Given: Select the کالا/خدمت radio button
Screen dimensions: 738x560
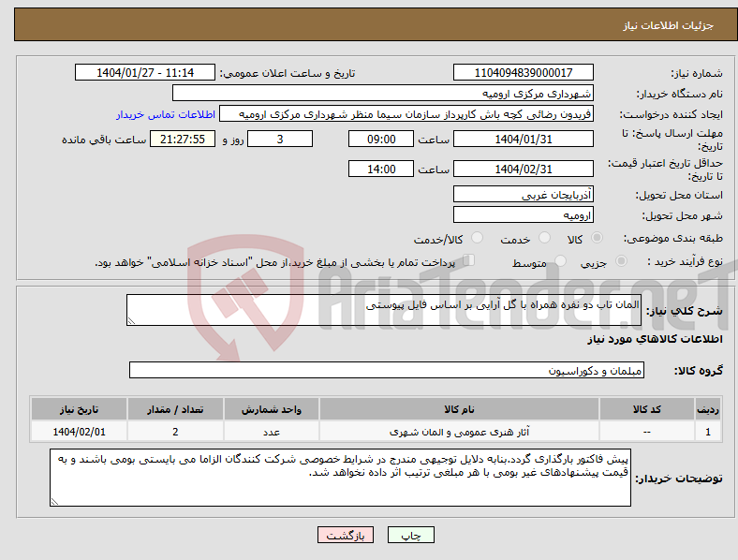Looking at the screenshot, I should point(478,238).
